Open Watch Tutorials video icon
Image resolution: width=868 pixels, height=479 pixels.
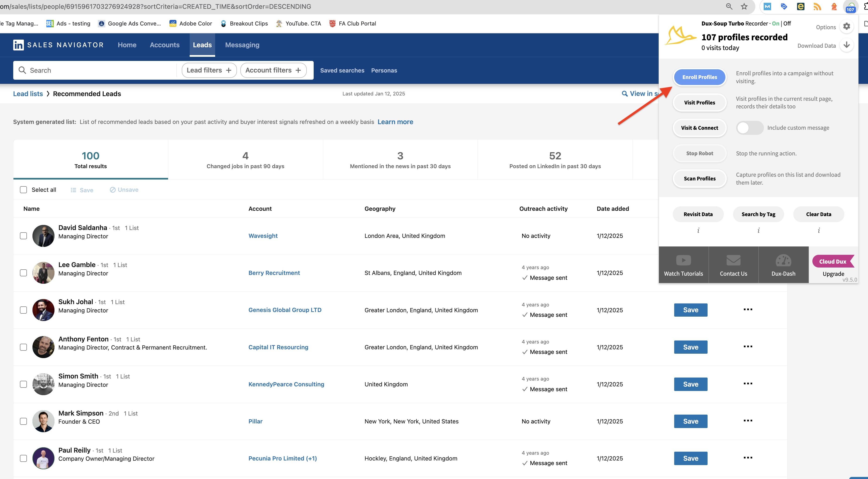[683, 261]
